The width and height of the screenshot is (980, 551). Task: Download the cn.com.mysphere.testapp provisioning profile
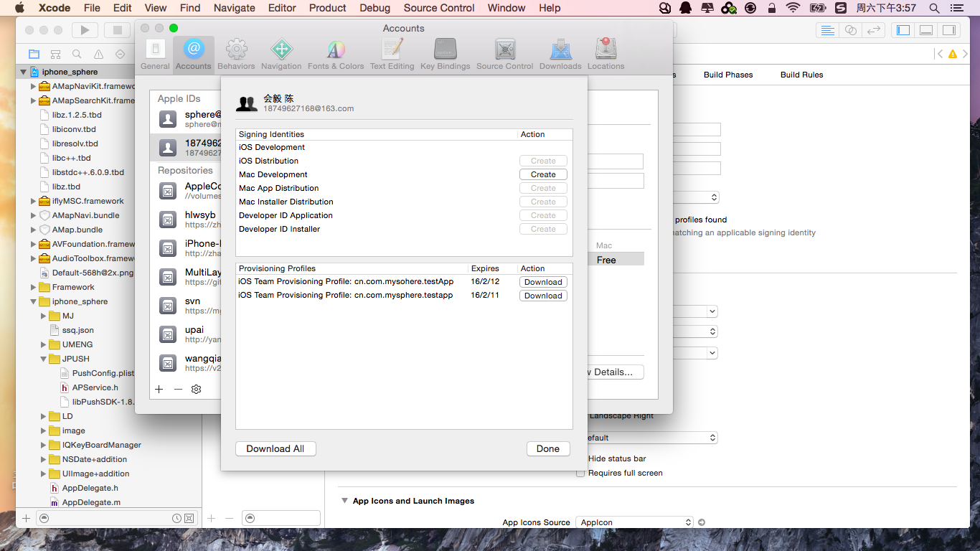(x=543, y=296)
